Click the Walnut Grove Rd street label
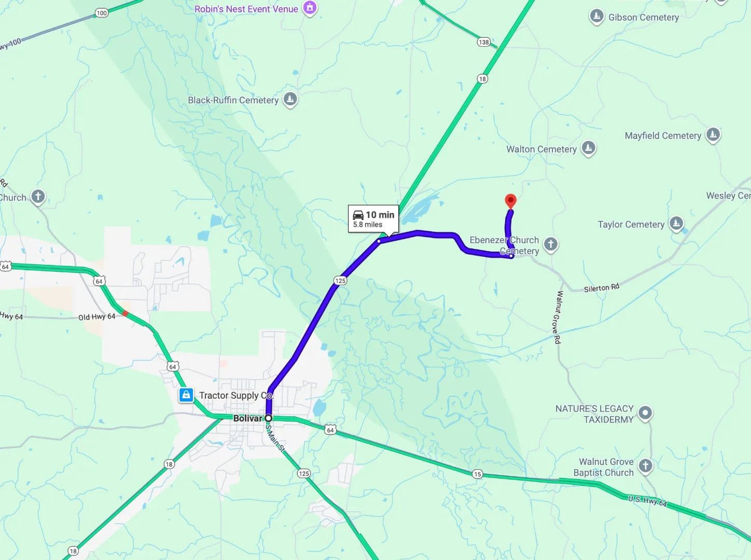Image resolution: width=751 pixels, height=560 pixels. tap(559, 317)
